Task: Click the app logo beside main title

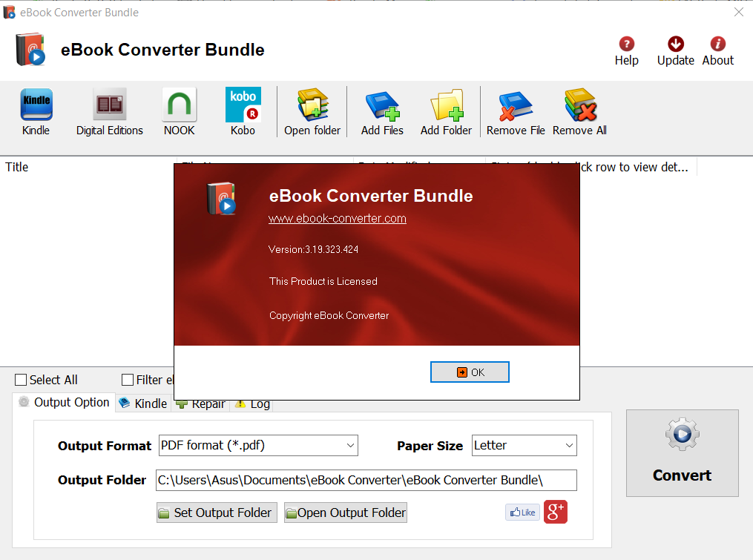Action: pos(30,49)
